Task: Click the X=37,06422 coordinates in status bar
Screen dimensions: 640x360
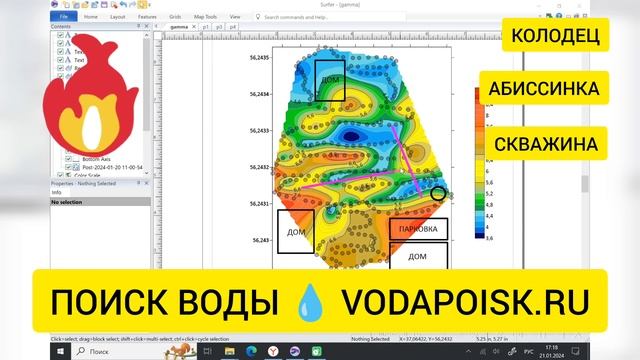Action: (425, 339)
